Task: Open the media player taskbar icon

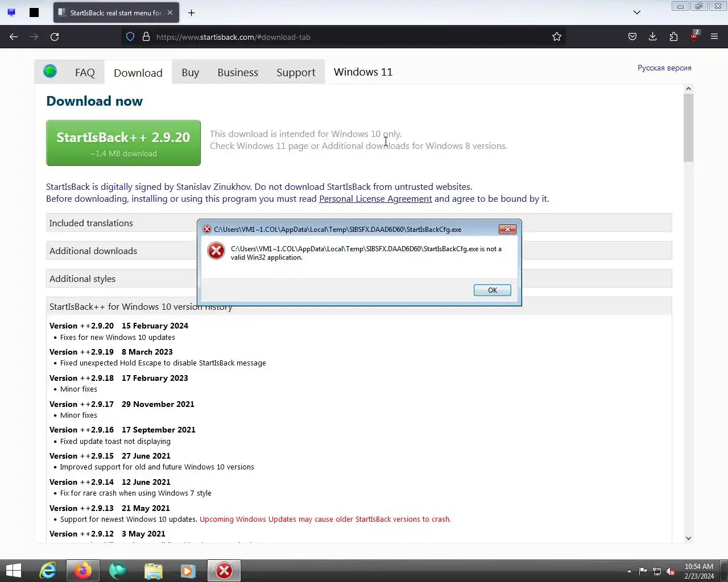Action: (188, 571)
